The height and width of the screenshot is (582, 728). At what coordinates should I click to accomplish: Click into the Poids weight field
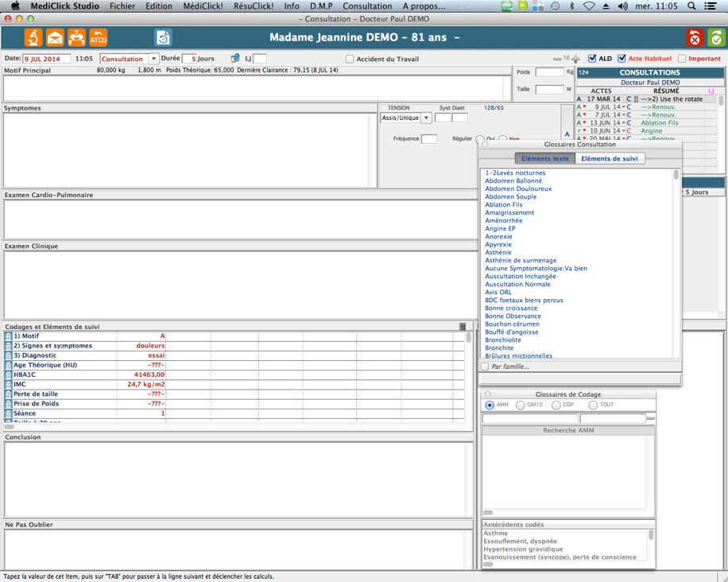(x=549, y=72)
